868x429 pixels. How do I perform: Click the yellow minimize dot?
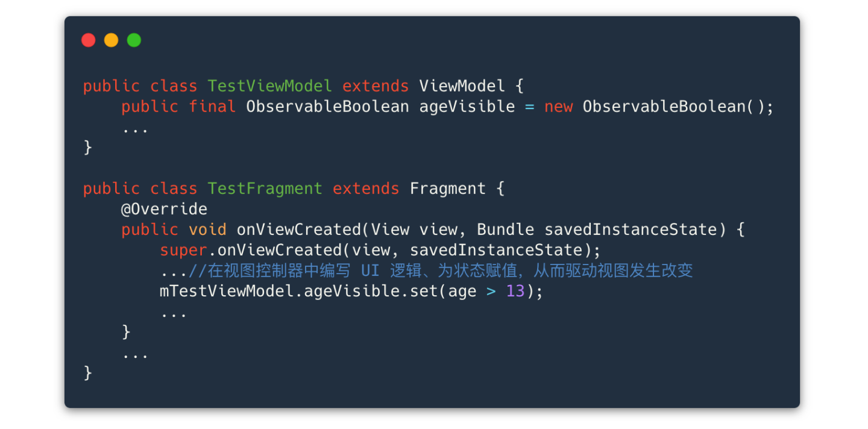pyautogui.click(x=112, y=40)
